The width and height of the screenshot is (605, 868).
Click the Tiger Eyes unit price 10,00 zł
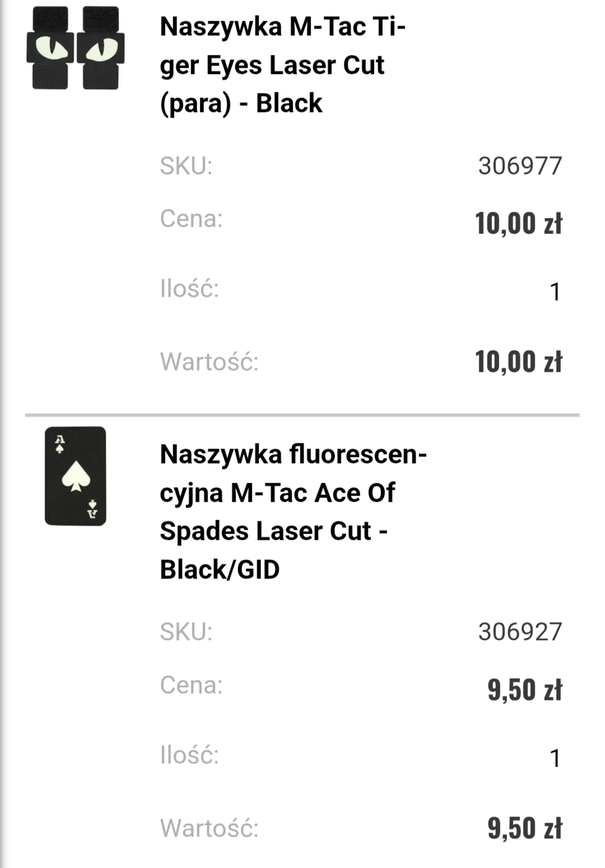click(518, 223)
